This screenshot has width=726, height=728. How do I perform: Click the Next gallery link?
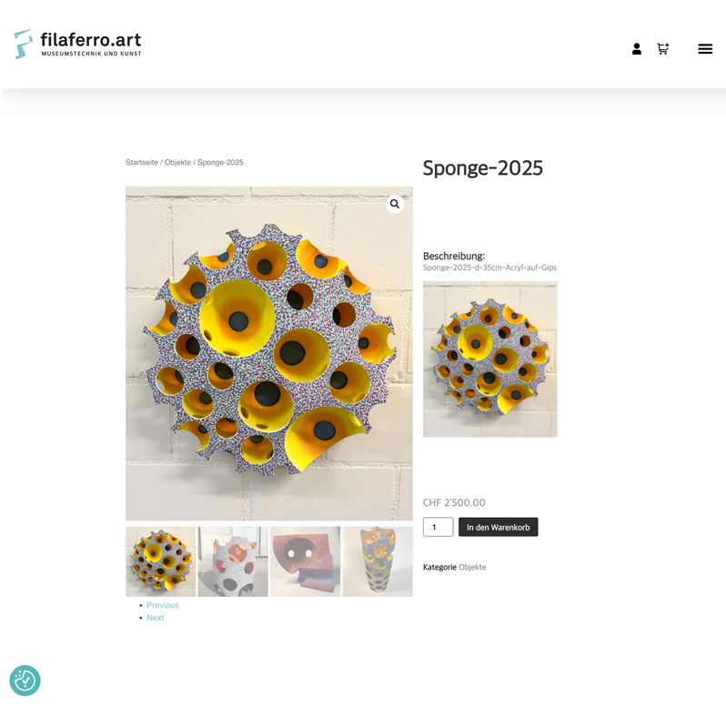[x=155, y=618]
